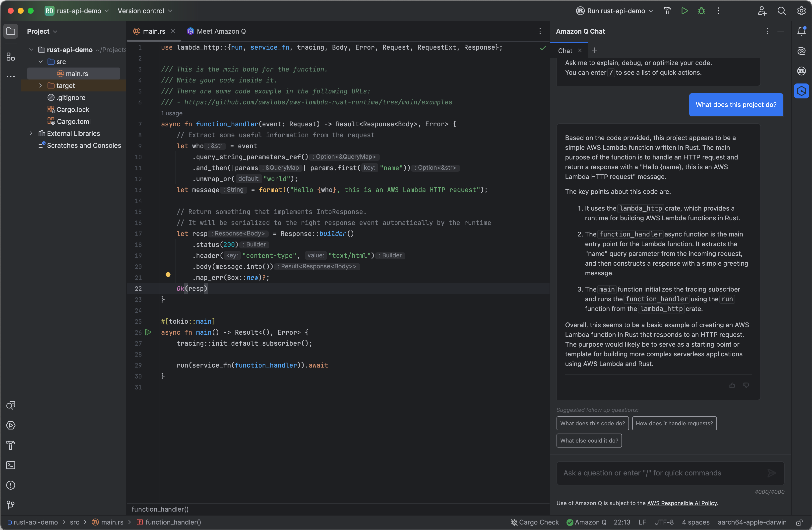Open the Git tool window

[10, 505]
